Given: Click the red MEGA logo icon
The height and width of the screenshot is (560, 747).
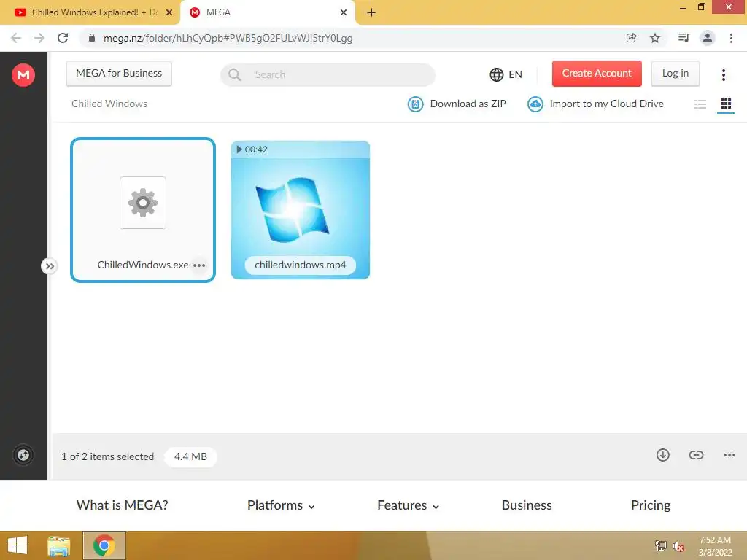Looking at the screenshot, I should click(23, 75).
